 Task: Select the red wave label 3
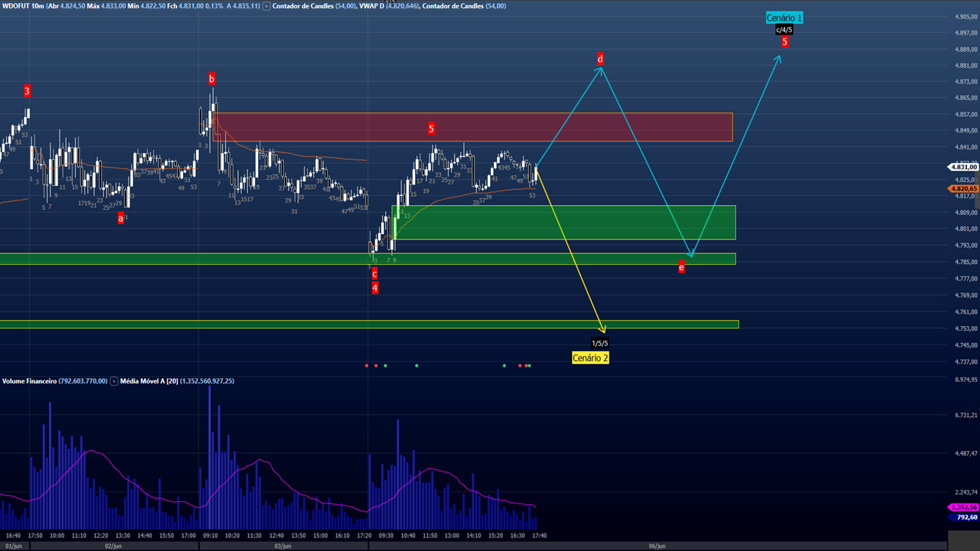(x=27, y=91)
